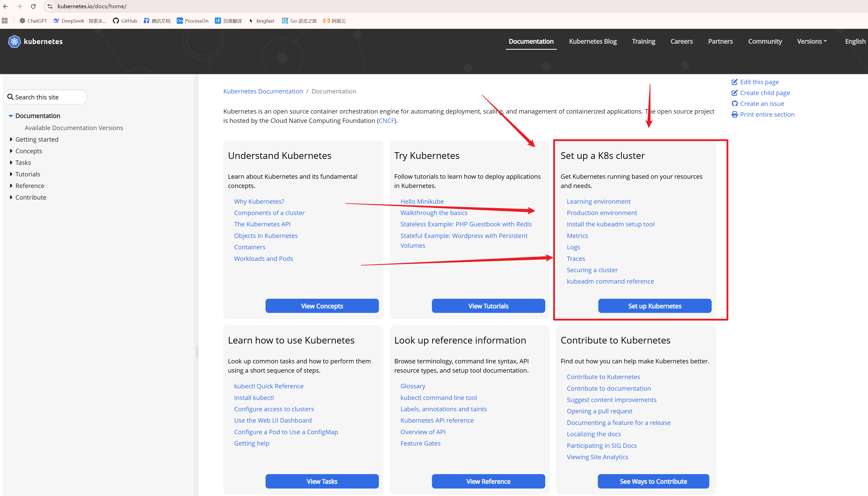The image size is (868, 496).
Task: Open Opening a pull request link
Action: [x=600, y=411]
